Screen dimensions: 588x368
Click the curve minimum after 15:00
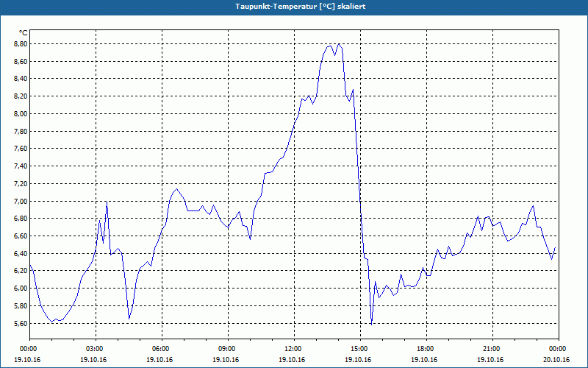(x=371, y=324)
